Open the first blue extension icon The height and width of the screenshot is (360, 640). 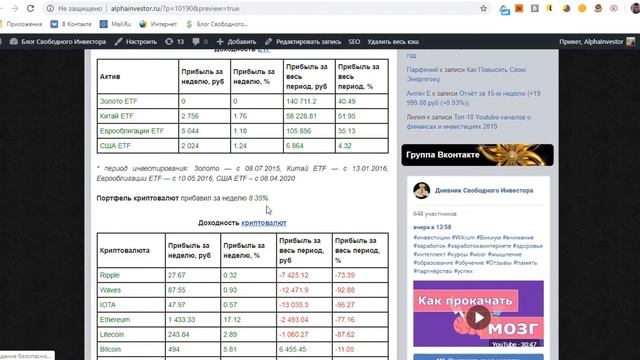click(504, 9)
